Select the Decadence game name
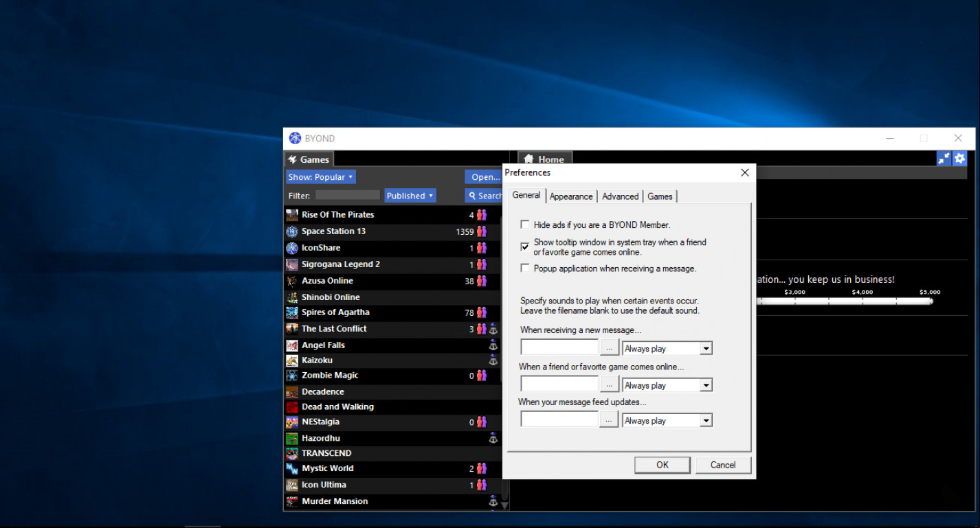The height and width of the screenshot is (528, 980). (323, 392)
